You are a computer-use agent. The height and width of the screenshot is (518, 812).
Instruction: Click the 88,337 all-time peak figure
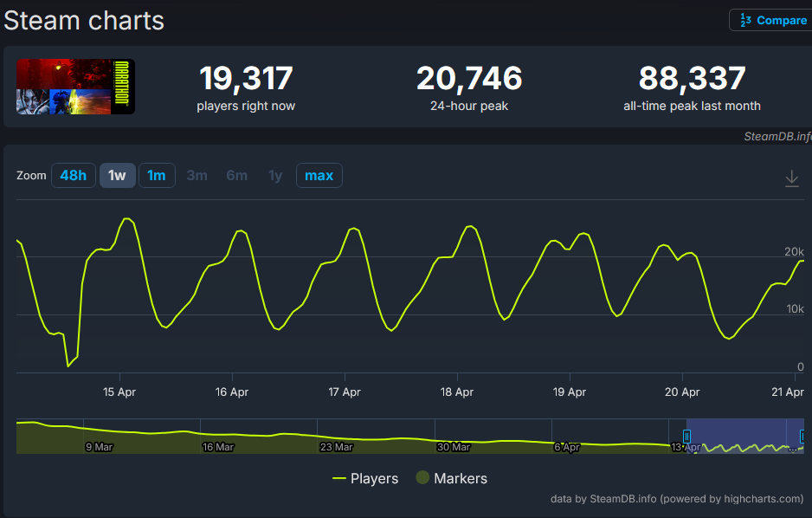coord(692,78)
